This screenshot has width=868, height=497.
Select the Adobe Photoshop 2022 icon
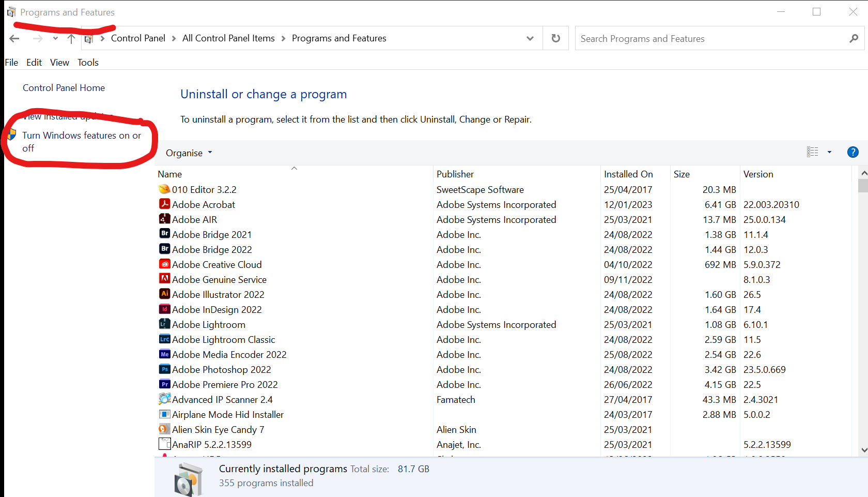(164, 369)
